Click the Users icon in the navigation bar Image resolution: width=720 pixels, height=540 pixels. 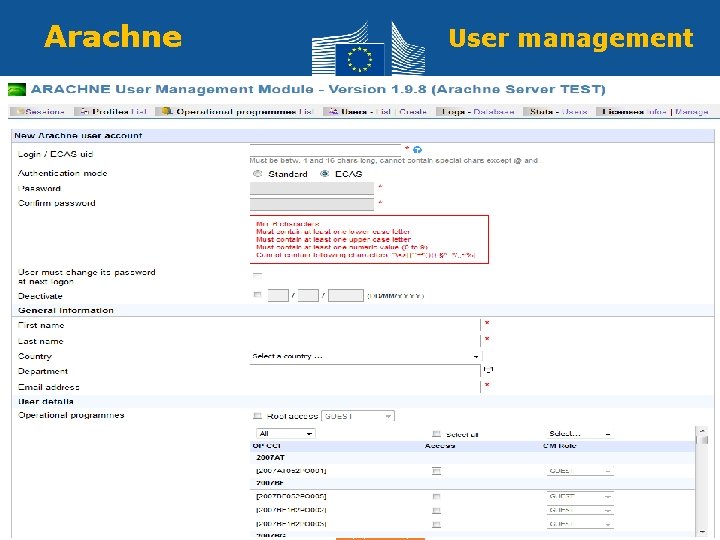click(x=333, y=112)
